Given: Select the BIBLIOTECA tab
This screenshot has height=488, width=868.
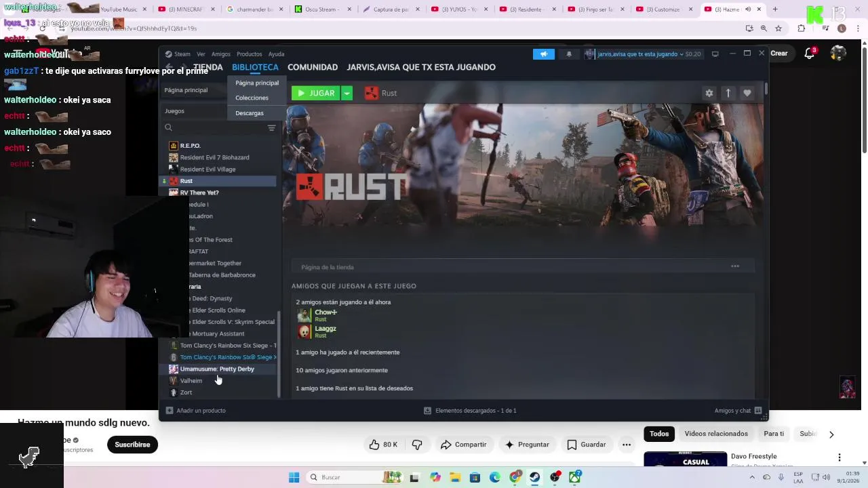Looking at the screenshot, I should click(255, 67).
